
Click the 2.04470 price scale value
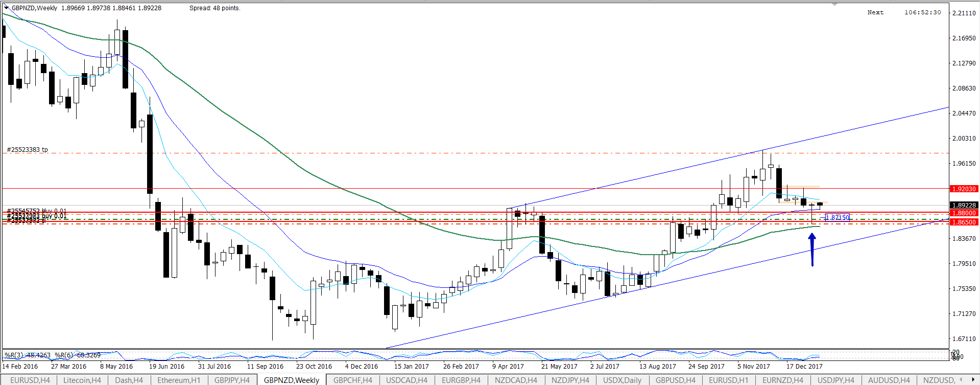(964, 114)
